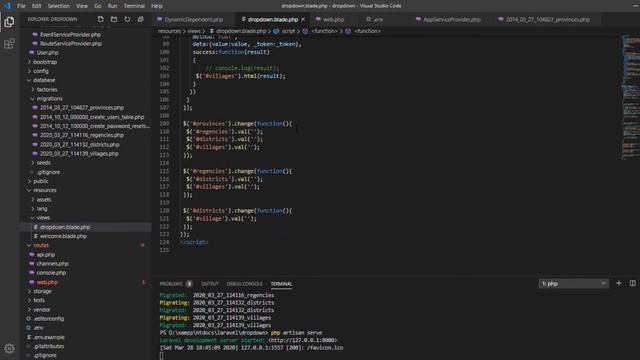Collapse all folders in Explorer
Image resolution: width=640 pixels, height=360 pixels.
pyautogui.click(x=140, y=19)
